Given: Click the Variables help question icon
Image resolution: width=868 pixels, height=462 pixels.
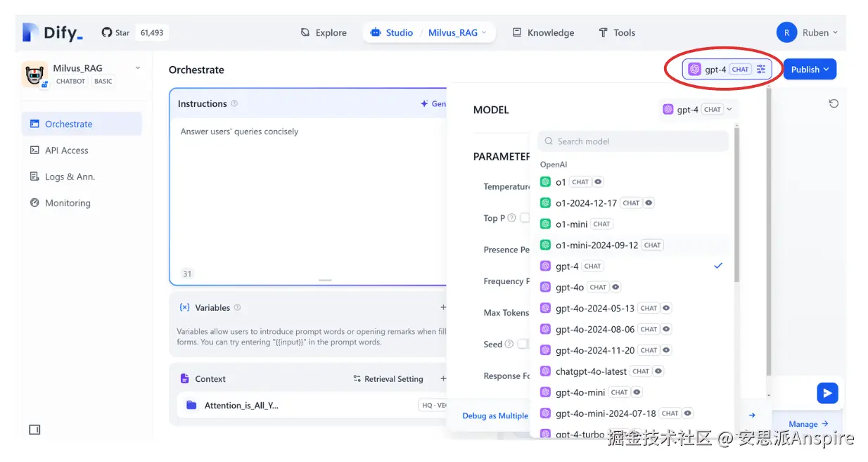Looking at the screenshot, I should pyautogui.click(x=237, y=307).
